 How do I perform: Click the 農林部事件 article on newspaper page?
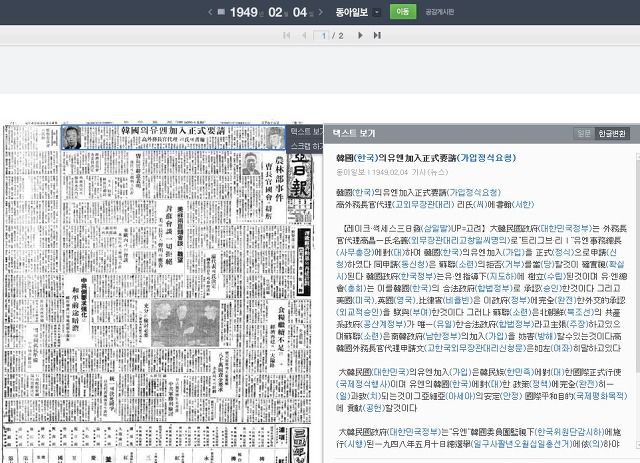click(280, 178)
